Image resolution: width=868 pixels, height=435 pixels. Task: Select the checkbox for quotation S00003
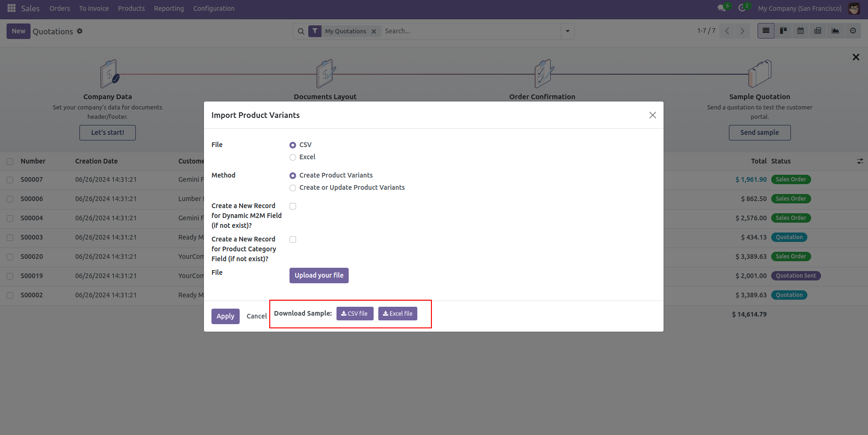10,237
